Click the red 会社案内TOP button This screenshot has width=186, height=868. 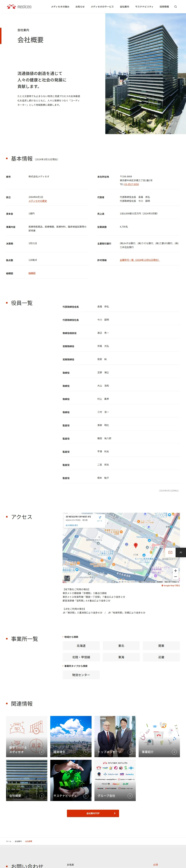pyautogui.click(x=93, y=813)
